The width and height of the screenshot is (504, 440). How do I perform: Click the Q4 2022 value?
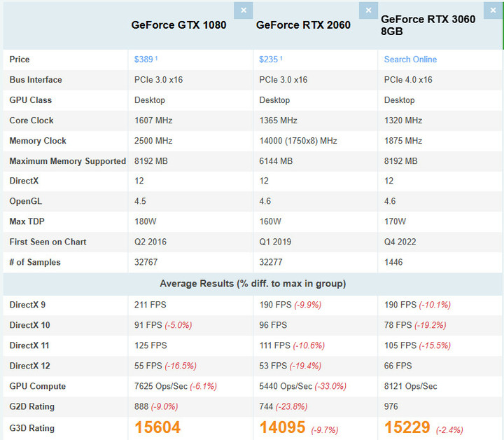point(400,242)
